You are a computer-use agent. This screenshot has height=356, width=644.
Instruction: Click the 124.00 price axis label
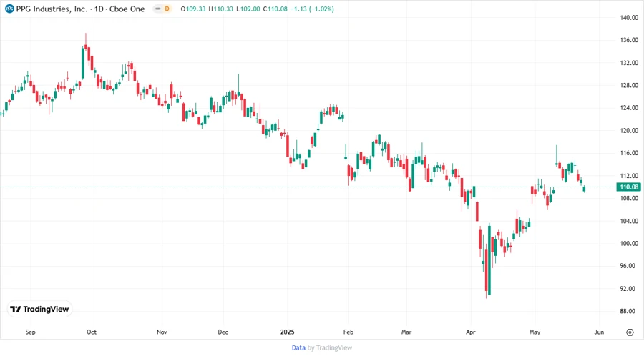click(x=629, y=108)
